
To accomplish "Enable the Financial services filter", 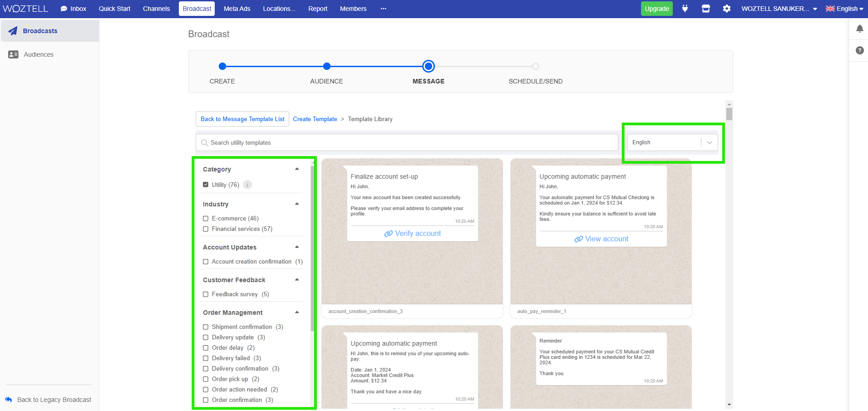I will (206, 229).
